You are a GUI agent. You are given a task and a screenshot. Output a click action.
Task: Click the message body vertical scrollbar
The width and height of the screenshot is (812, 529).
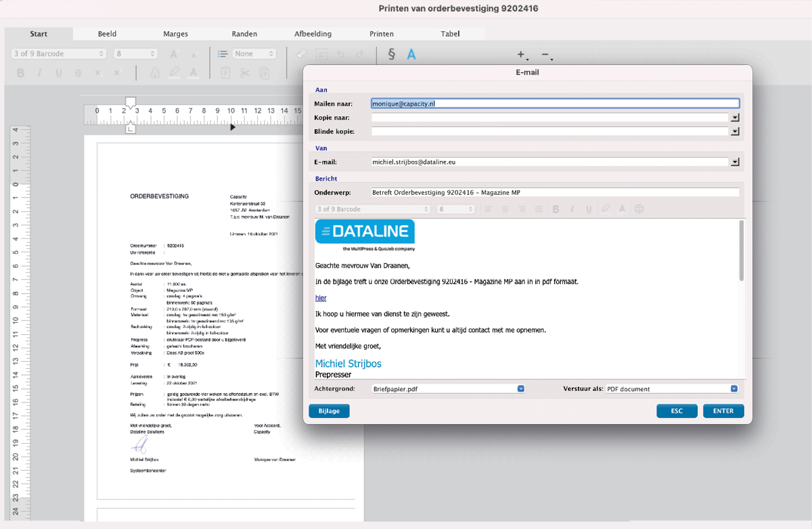[742, 250]
